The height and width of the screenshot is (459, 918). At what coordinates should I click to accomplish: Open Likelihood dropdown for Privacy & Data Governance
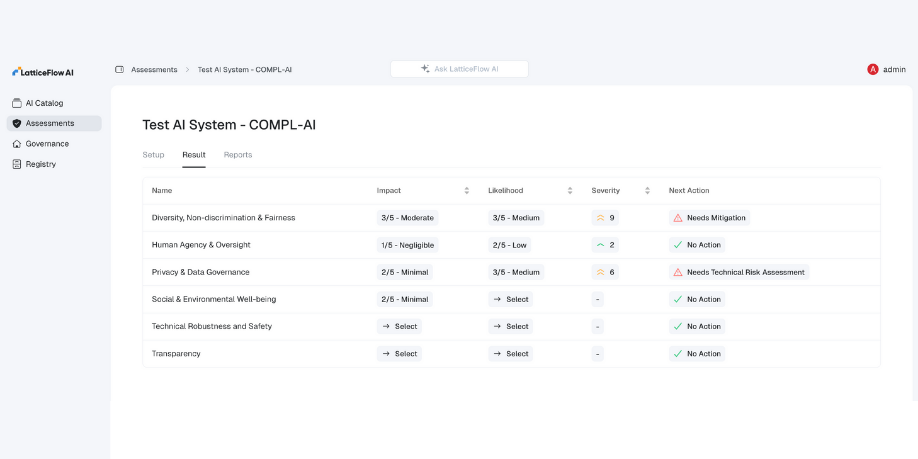(516, 272)
